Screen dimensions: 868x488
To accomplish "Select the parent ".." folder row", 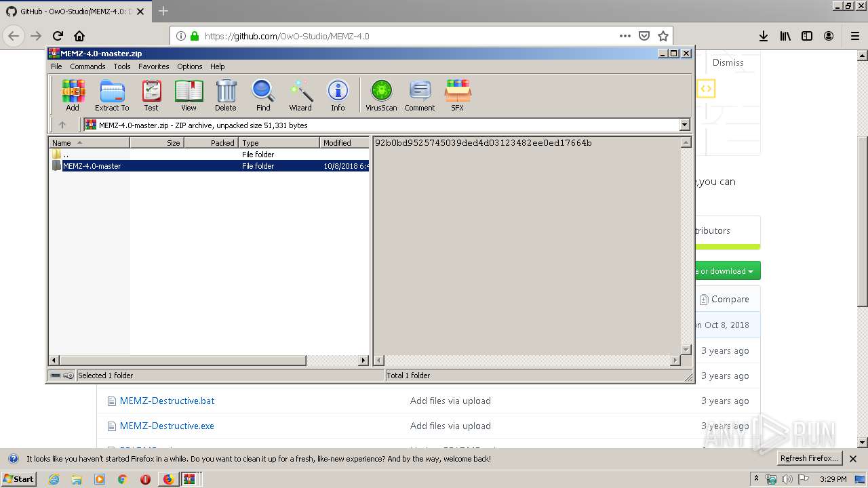I will pos(210,155).
